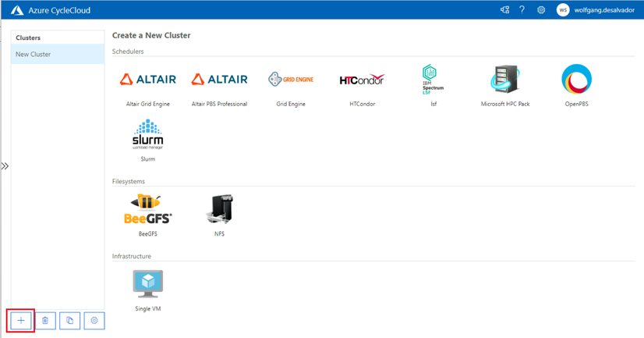Click the Schedulers section heading
The width and height of the screenshot is (644, 338).
tap(128, 52)
